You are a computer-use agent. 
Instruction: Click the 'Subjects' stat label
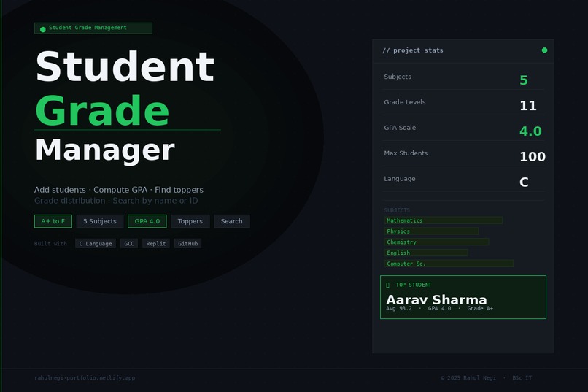[x=398, y=77]
